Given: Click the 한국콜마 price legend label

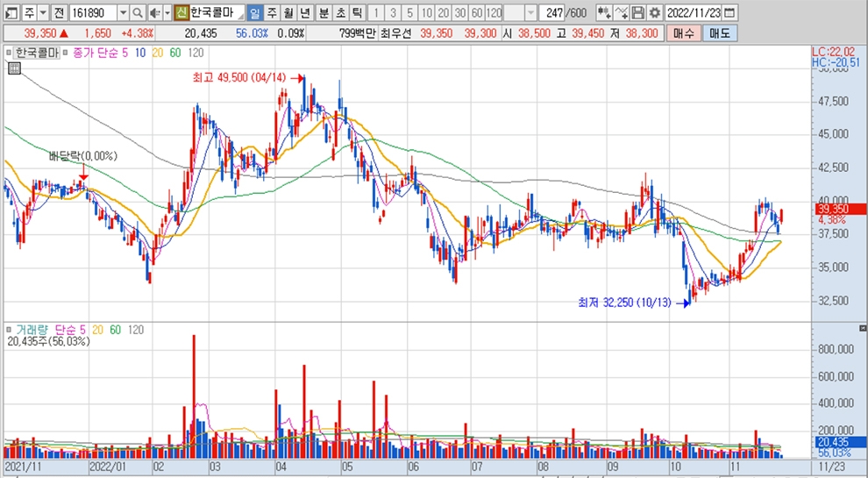Looking at the screenshot, I should point(37,54).
